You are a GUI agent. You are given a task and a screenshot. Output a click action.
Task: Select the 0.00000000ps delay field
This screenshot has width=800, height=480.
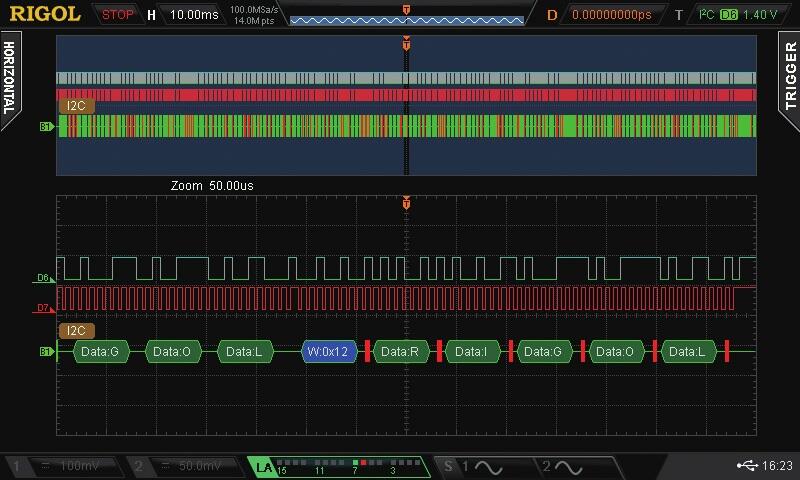(611, 15)
